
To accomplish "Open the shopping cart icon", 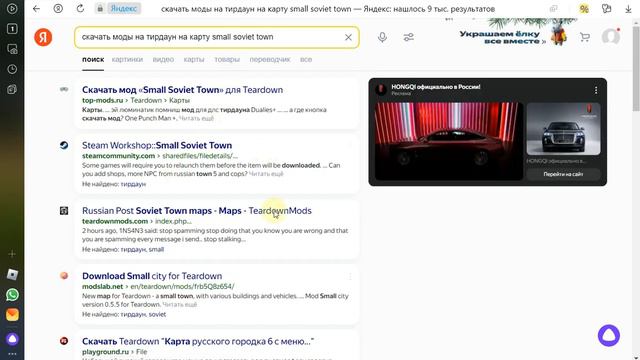I will [x=584, y=37].
